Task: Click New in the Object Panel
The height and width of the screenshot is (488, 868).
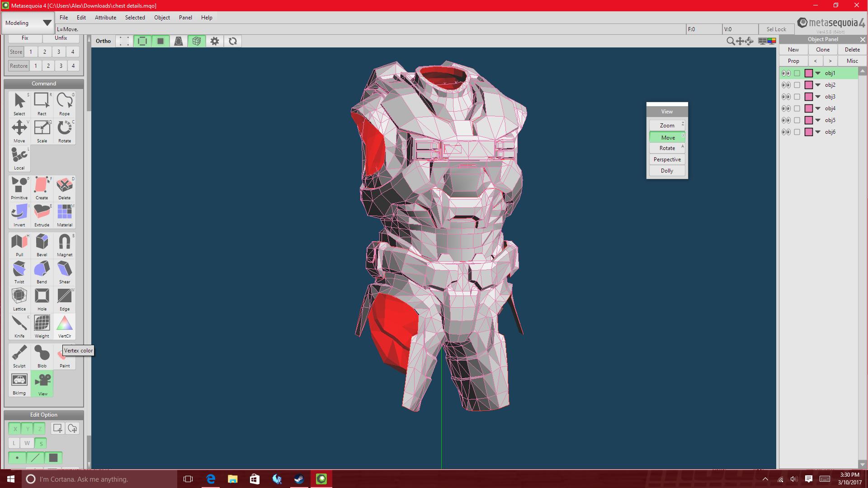Action: (x=793, y=50)
